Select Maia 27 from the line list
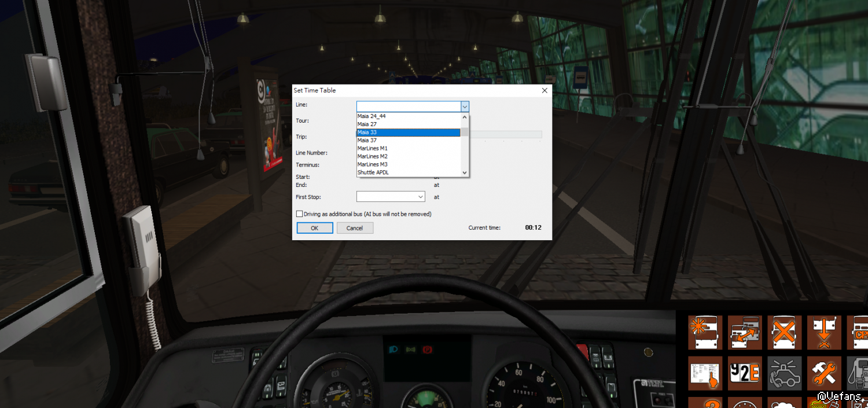This screenshot has height=408, width=868. pos(409,124)
